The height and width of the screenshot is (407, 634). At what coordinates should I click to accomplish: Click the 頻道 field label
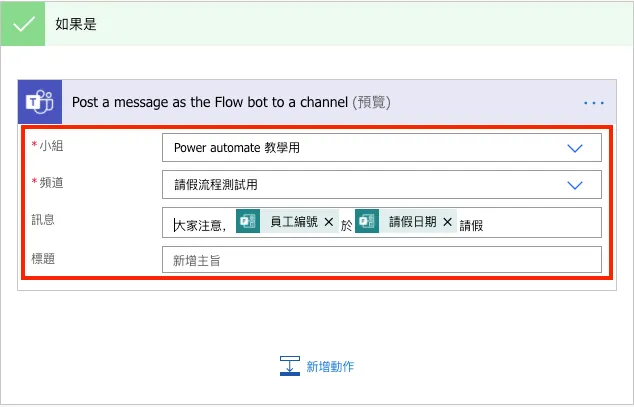coord(51,183)
